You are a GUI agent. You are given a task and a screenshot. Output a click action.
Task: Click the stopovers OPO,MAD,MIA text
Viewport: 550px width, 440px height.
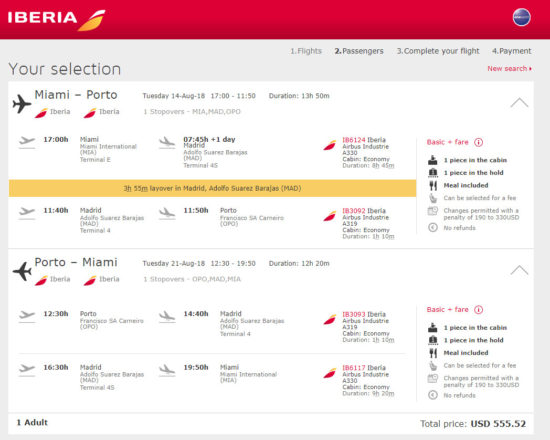click(x=192, y=279)
